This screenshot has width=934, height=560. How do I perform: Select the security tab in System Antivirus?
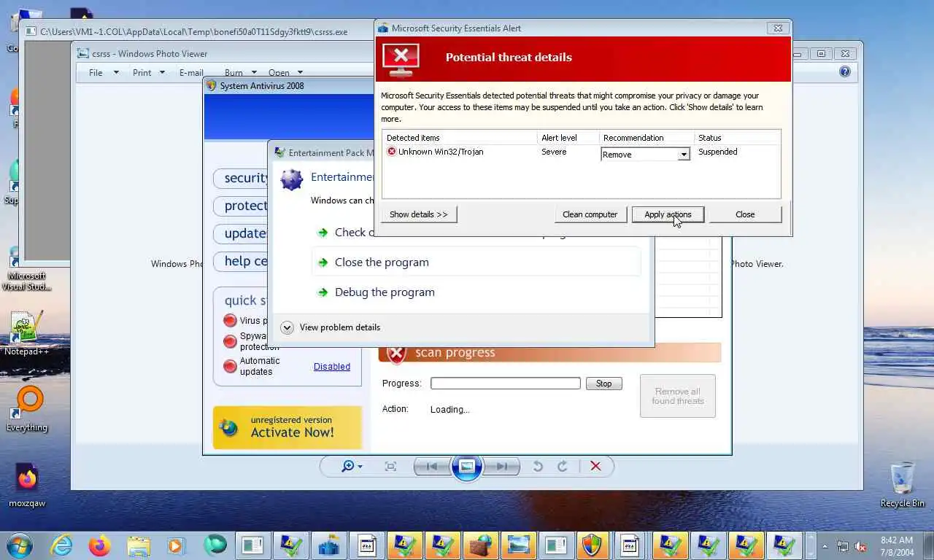tap(241, 178)
